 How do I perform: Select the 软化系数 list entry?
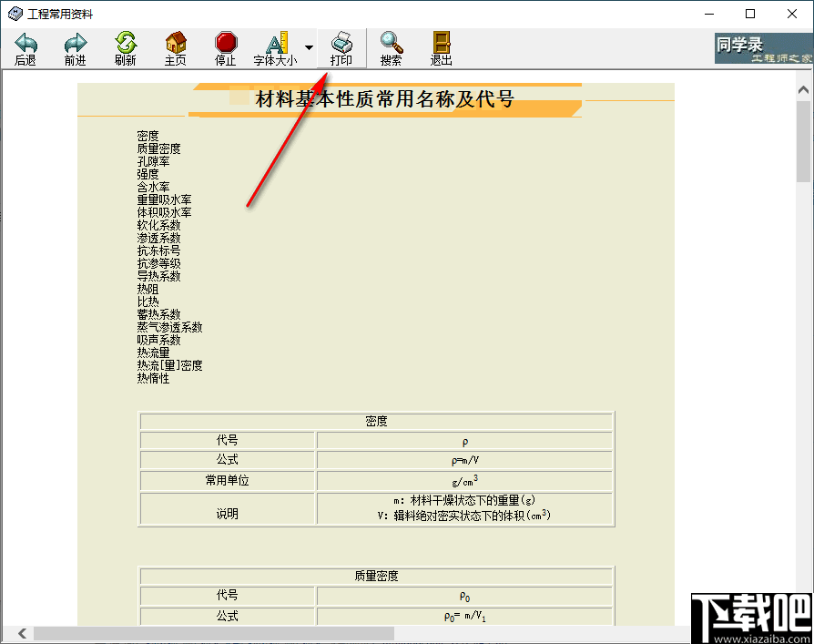(158, 225)
